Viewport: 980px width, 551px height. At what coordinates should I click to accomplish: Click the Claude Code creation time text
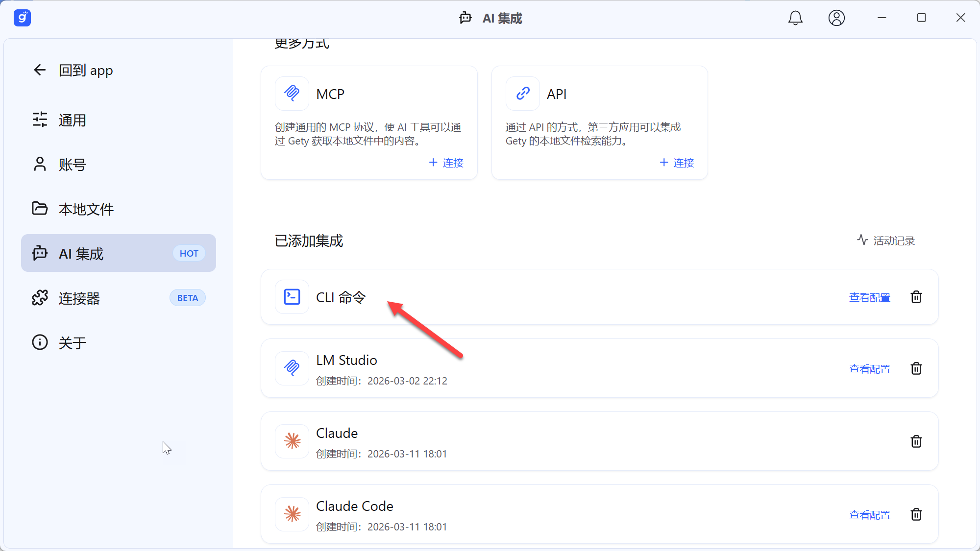(x=382, y=527)
